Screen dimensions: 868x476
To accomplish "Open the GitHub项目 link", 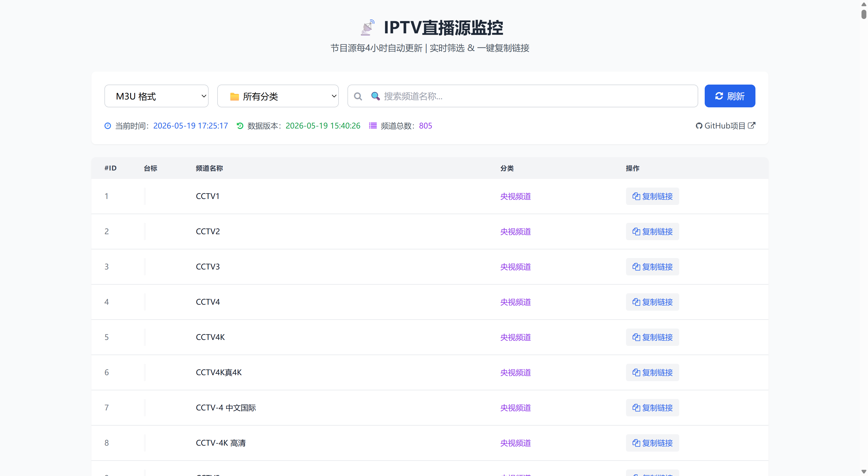I will pos(726,126).
